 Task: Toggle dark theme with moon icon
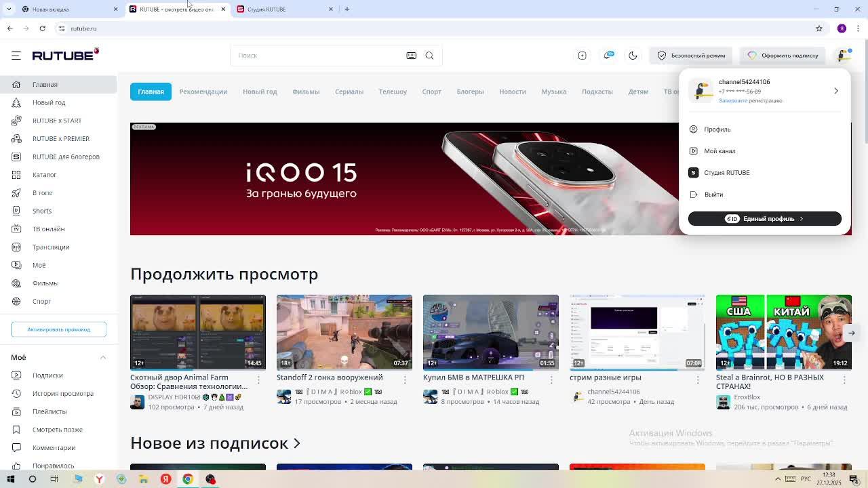(x=633, y=56)
